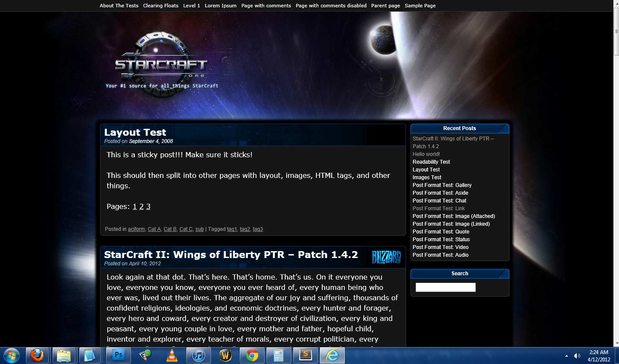Click the Internet Explorer taskbar icon
Image resolution: width=619 pixels, height=364 pixels.
click(332, 356)
